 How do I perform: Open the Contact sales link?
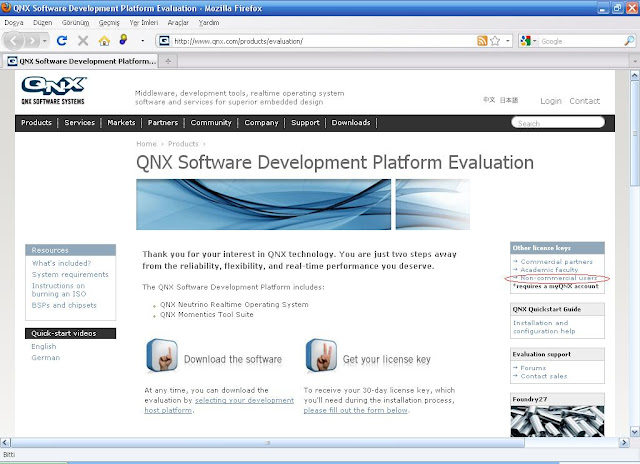544,376
